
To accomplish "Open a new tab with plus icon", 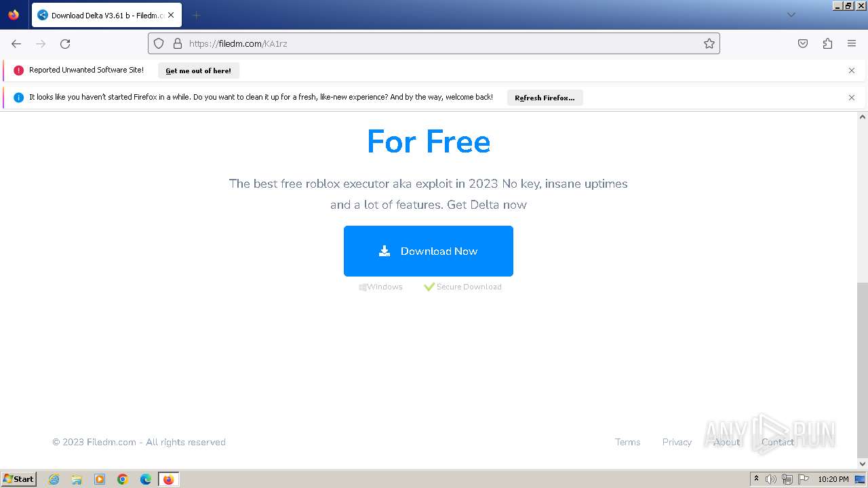I will pos(196,15).
